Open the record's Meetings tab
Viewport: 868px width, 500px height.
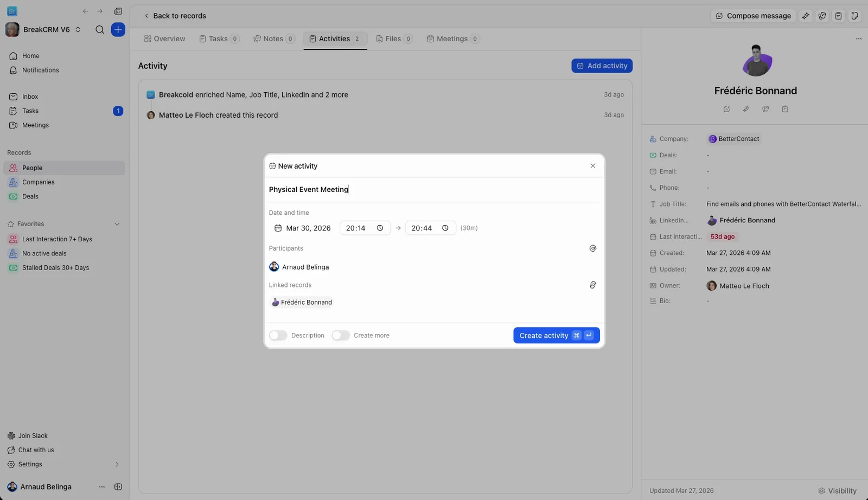[x=453, y=39]
